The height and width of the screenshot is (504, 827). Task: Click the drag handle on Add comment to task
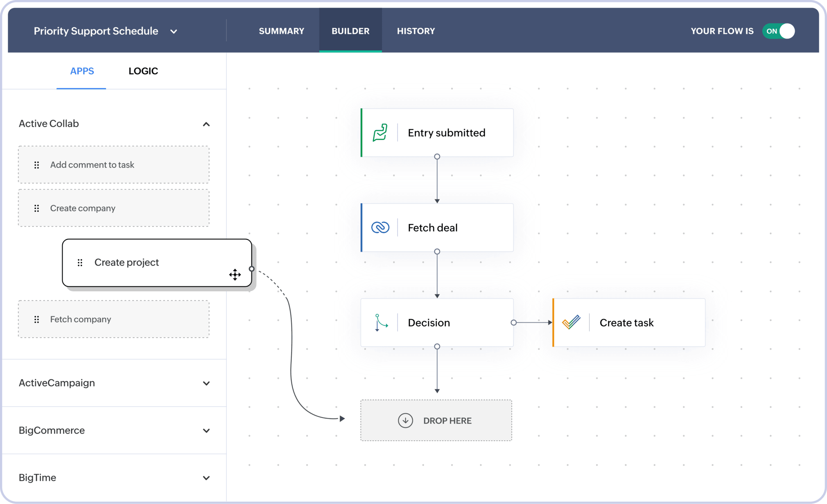coord(37,165)
